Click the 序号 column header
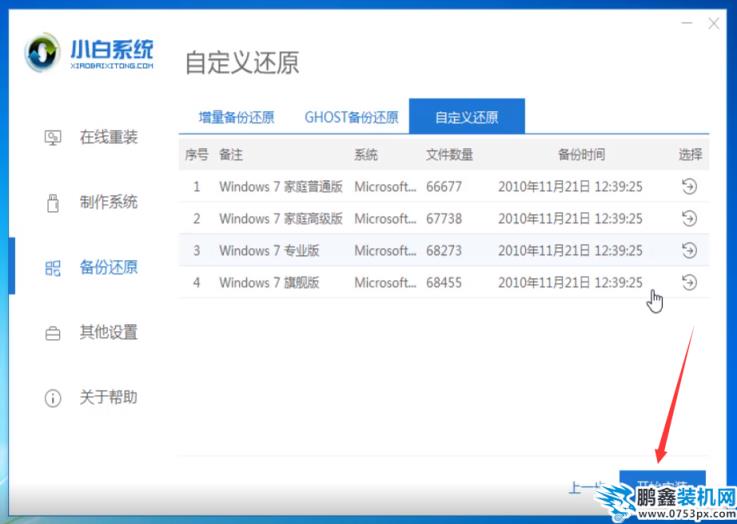Viewport: 737px width, 524px height. pos(196,155)
